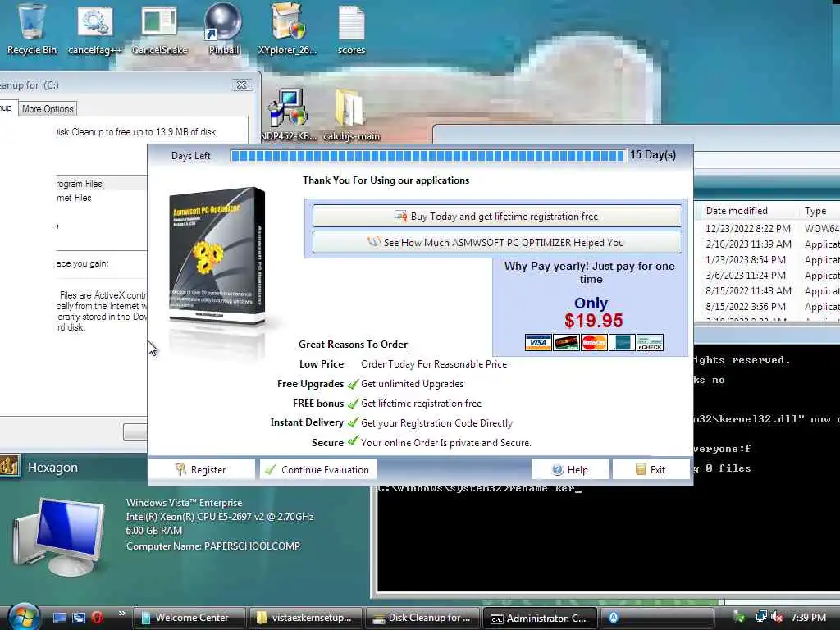Click the muted volume tray icon
Screen dimensions: 840x630
[x=778, y=617]
